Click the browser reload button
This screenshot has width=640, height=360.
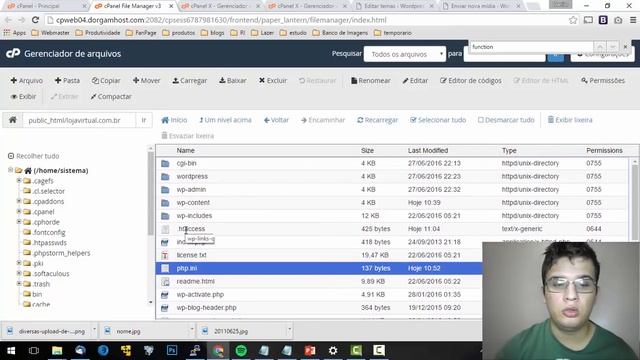tap(36, 20)
